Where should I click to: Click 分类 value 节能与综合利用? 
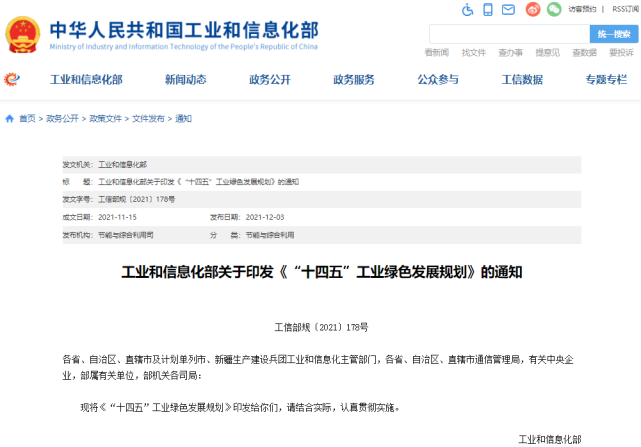click(270, 235)
